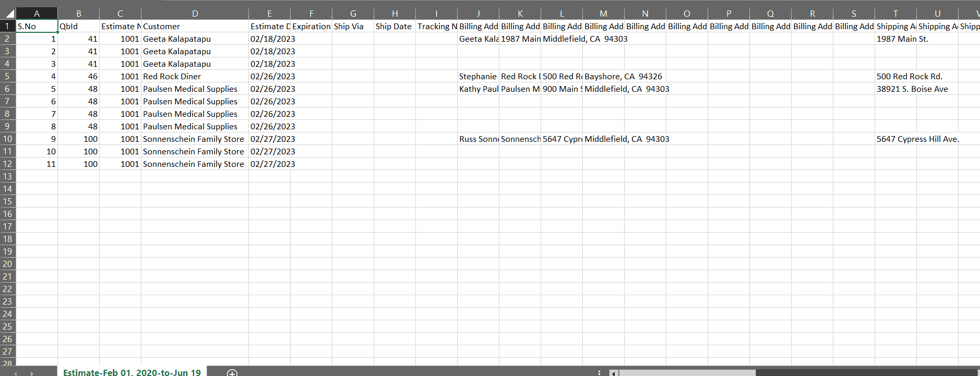
Task: Click the Kathy Paul billing cell
Action: (479, 89)
